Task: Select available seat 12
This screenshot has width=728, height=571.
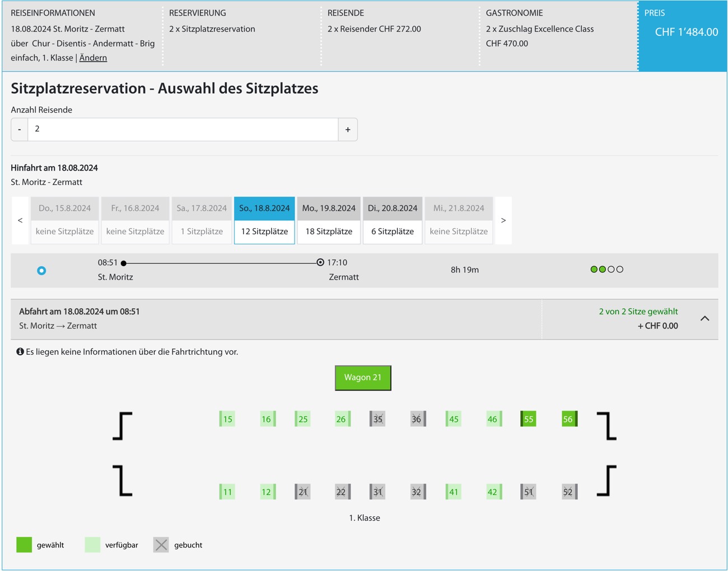Action: pos(268,492)
